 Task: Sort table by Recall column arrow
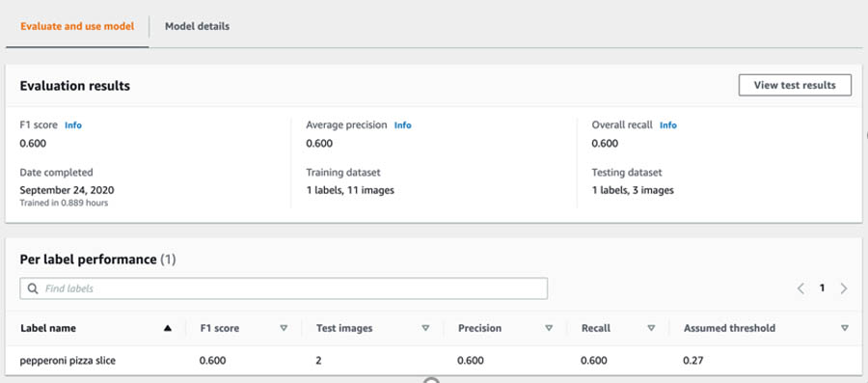(651, 328)
